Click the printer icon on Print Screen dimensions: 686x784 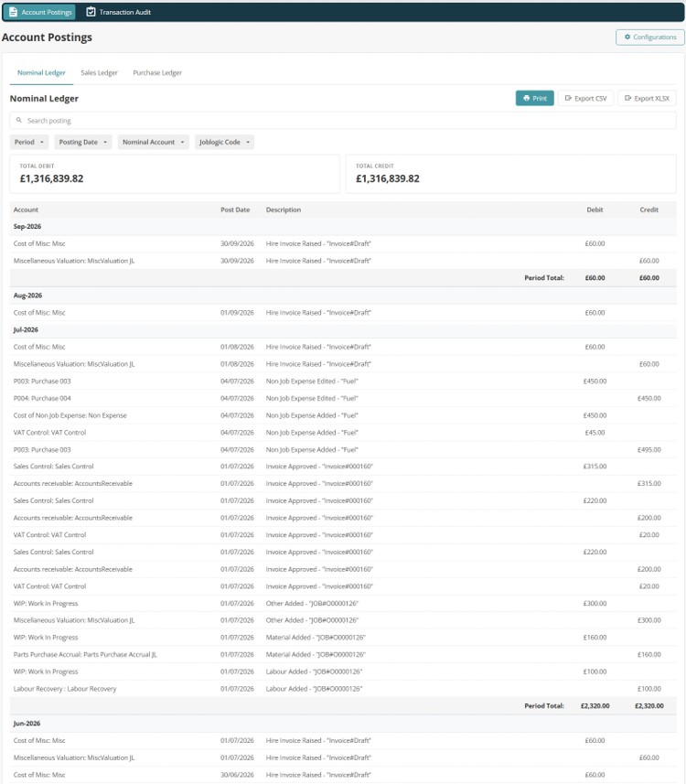tap(526, 98)
